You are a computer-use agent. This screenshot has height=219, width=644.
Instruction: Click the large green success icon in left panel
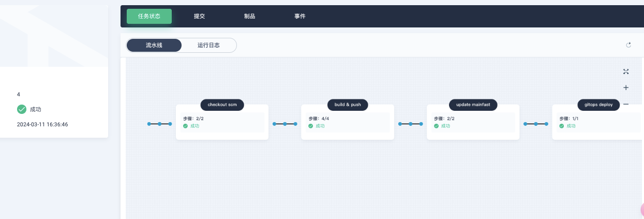click(22, 109)
